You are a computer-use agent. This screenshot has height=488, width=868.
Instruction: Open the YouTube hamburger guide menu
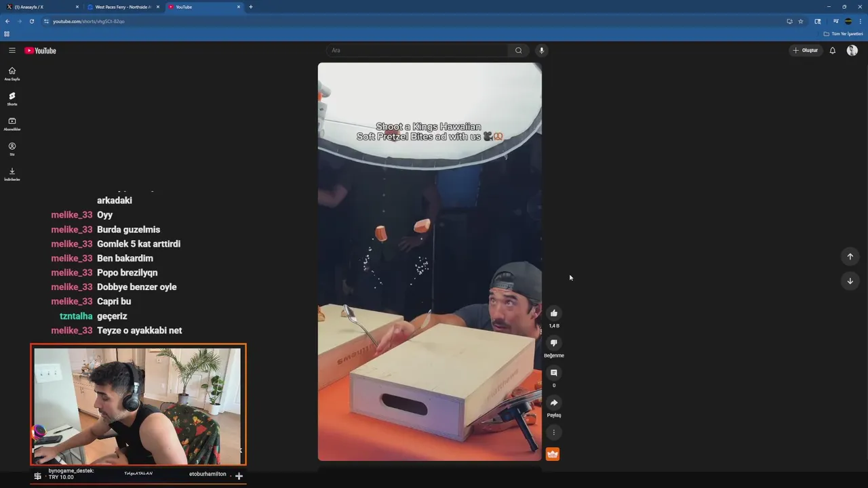pos(12,50)
